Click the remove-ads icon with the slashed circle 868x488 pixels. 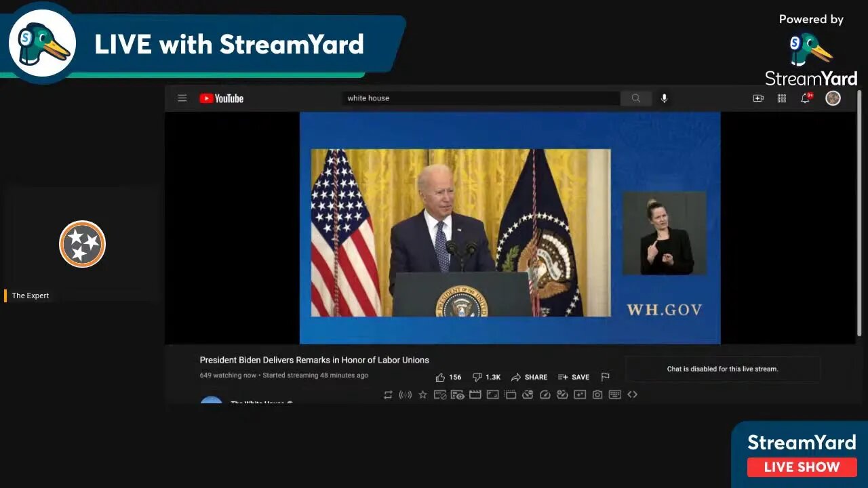(x=440, y=394)
